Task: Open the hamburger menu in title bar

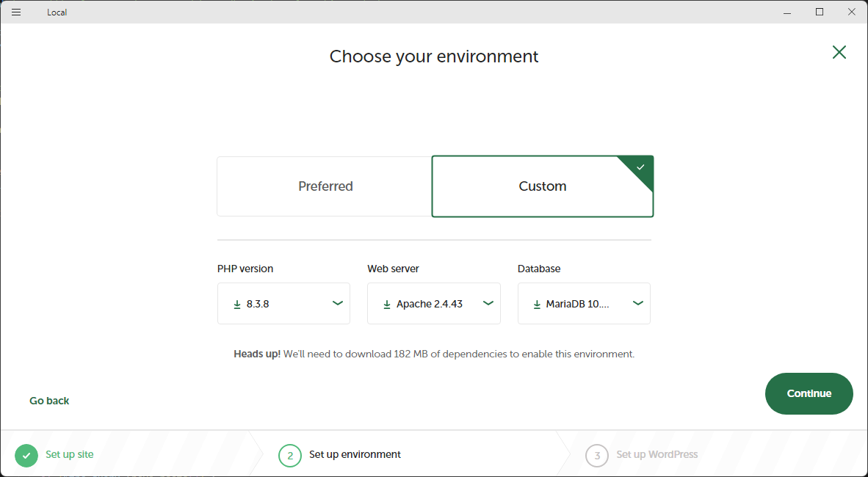Action: click(16, 12)
